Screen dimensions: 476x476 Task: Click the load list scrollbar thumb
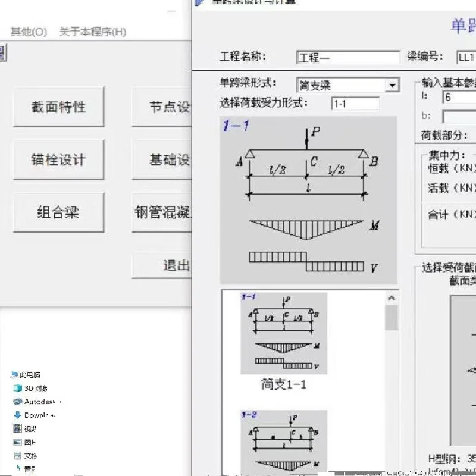click(x=392, y=318)
